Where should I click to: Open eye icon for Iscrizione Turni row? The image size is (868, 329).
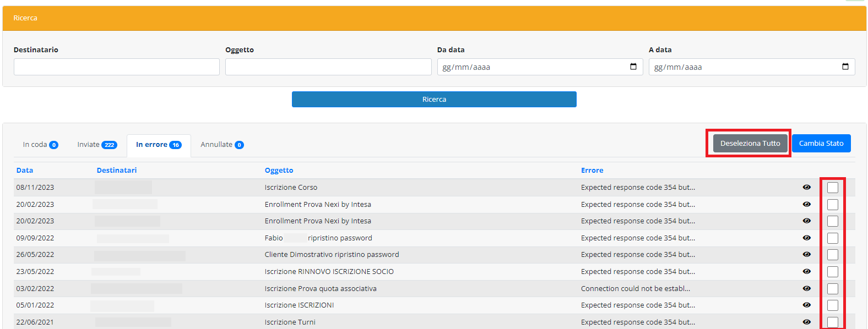[806, 322]
